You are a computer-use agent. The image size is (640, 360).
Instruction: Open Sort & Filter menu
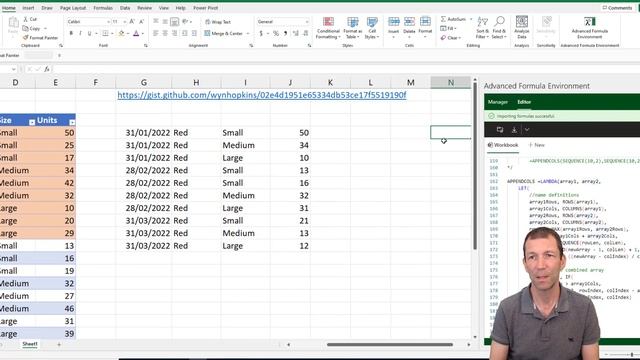482,28
